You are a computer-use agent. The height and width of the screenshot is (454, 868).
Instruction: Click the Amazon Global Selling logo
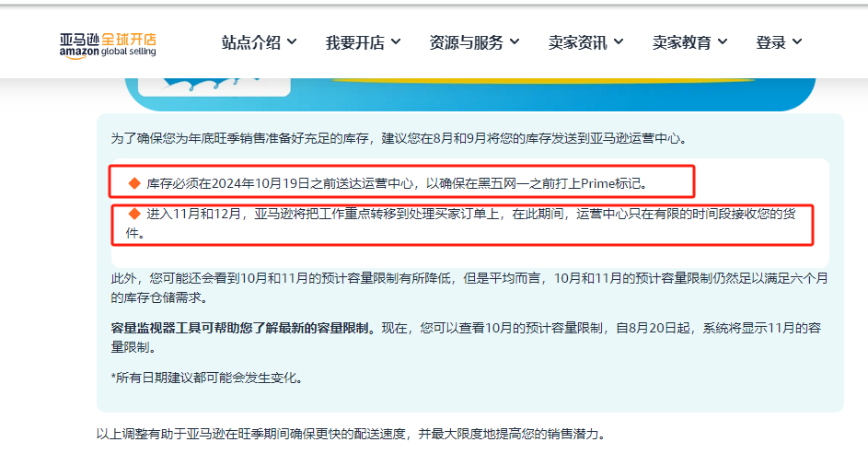108,45
